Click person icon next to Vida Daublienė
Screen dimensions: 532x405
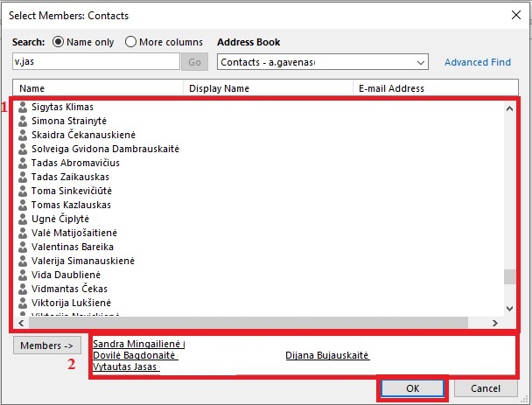24,275
